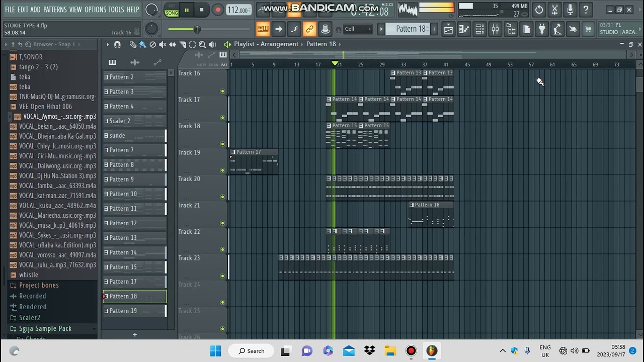Viewport: 644px width, 362px height.
Task: Open the Piano roll view
Action: click(x=464, y=29)
